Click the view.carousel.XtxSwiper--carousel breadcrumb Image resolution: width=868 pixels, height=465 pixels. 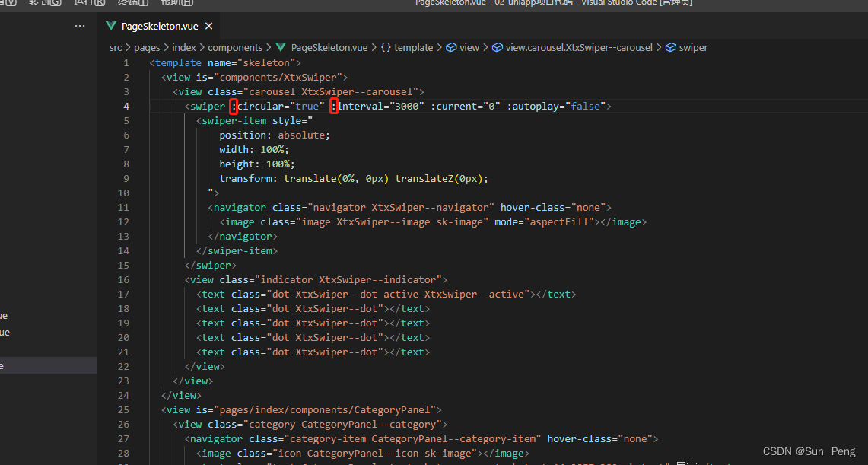[573, 48]
